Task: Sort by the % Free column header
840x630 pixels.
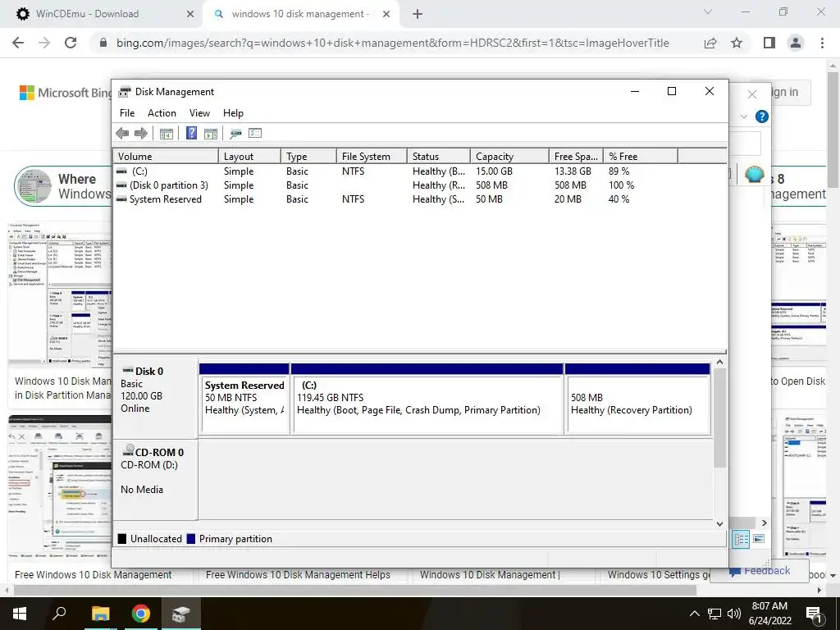Action: [x=641, y=157]
